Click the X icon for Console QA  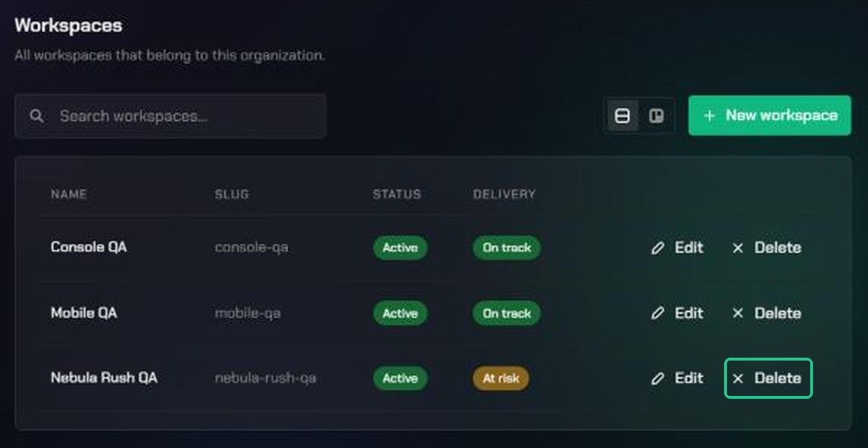738,248
